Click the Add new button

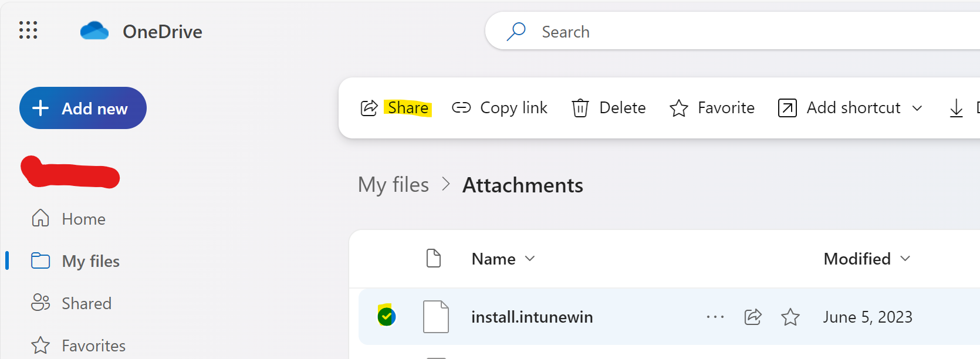tap(83, 109)
